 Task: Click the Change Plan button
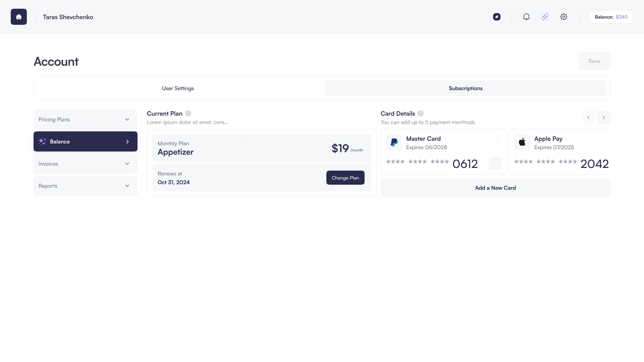click(345, 178)
